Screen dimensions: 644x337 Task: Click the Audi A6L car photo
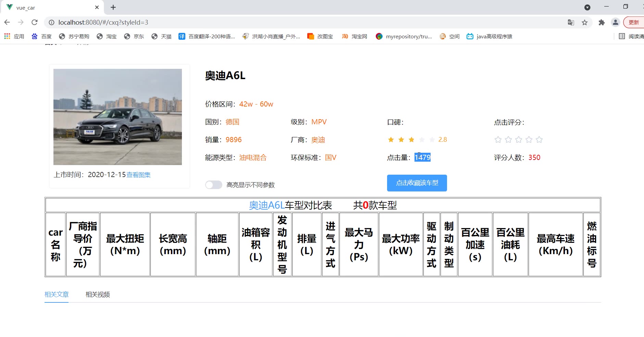(117, 117)
